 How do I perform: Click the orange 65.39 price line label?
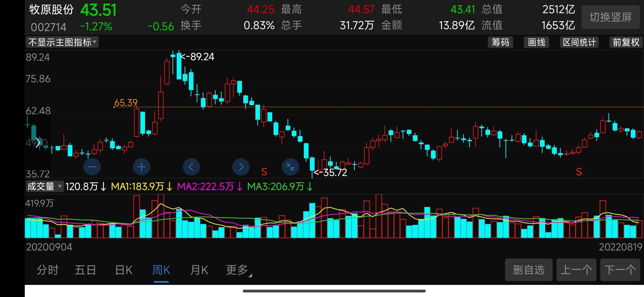coord(125,103)
